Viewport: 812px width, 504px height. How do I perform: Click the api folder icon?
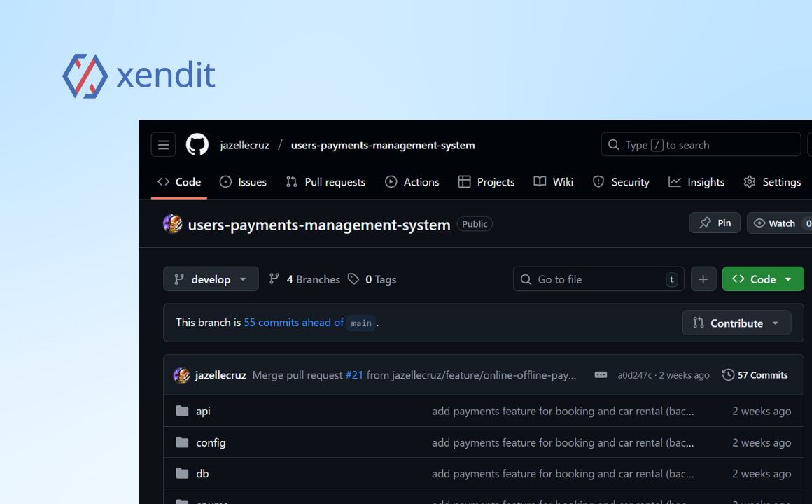point(183,411)
